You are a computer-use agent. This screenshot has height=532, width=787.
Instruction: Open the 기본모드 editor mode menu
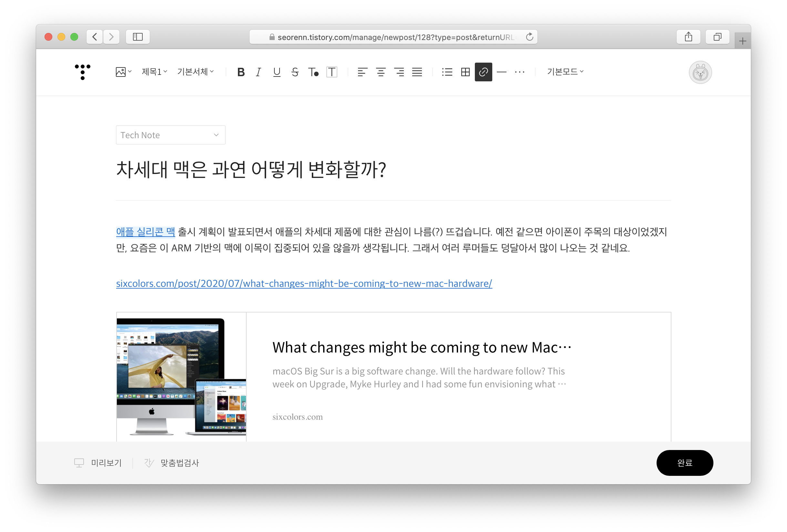(565, 72)
